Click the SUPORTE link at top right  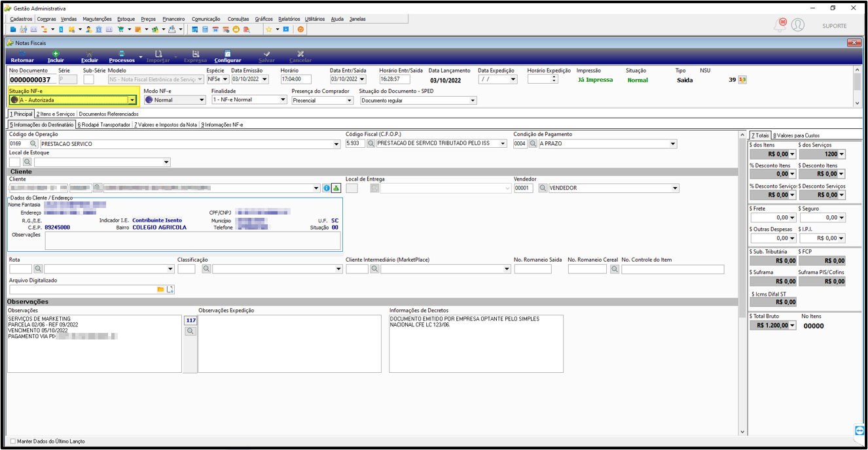click(x=835, y=26)
